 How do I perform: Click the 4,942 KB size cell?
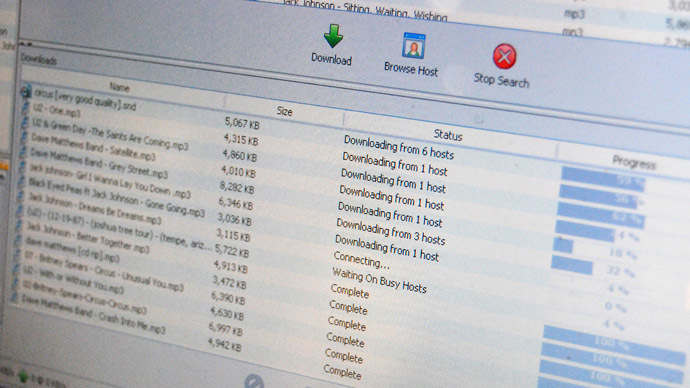tap(224, 344)
